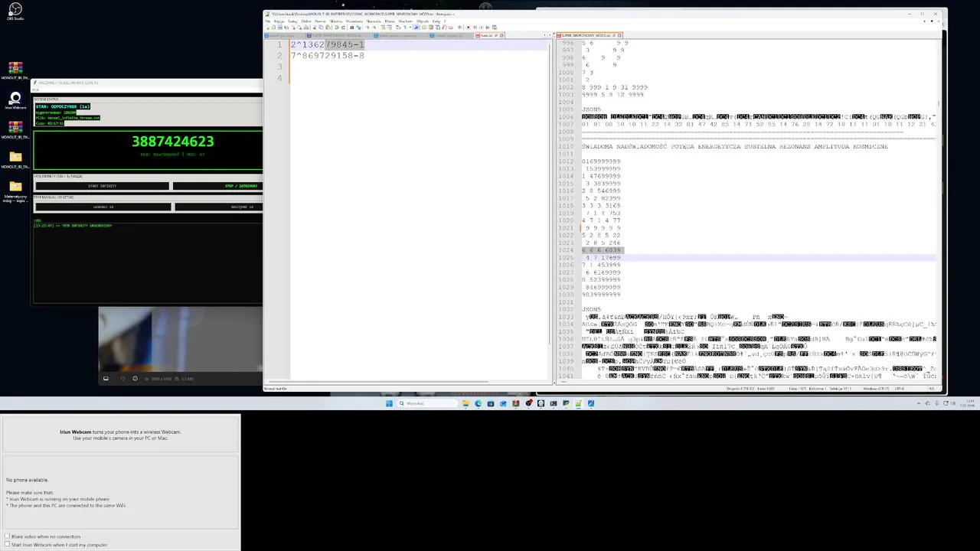Open the Plik menu in Notepad++
Image resolution: width=980 pixels, height=551 pixels.
click(x=267, y=21)
